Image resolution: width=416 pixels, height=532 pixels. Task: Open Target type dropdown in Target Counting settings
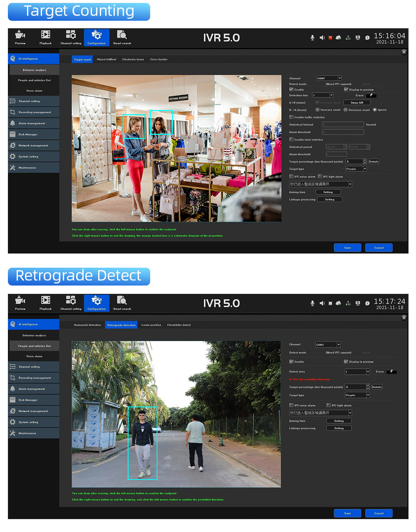click(x=356, y=169)
